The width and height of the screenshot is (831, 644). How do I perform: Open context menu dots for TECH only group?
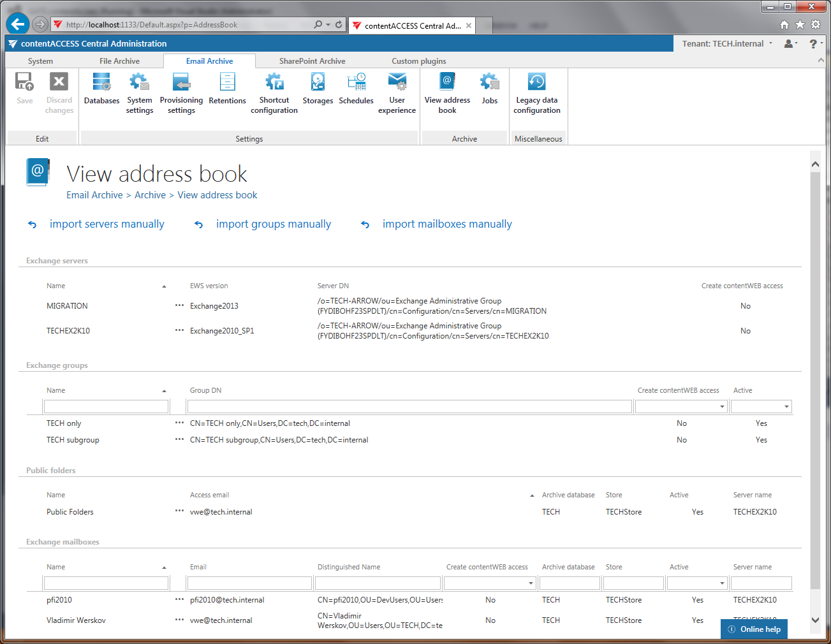click(x=179, y=423)
